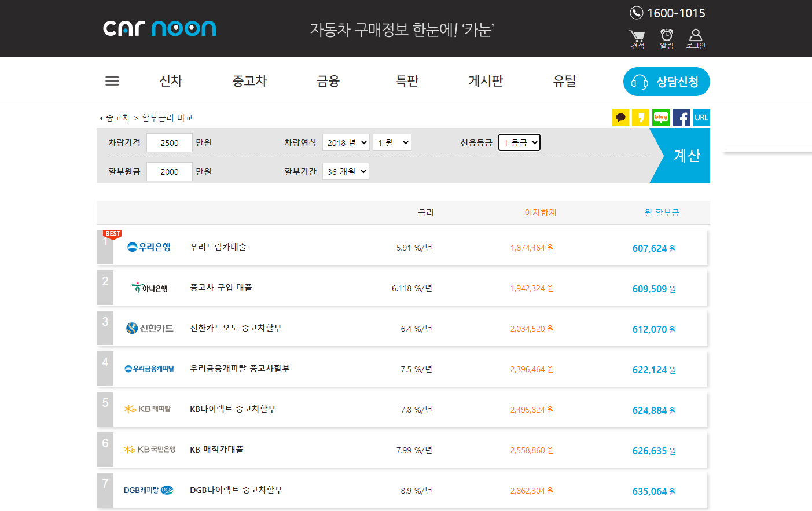Open the 알림 alarm clock icon
This screenshot has width=812, height=511.
pos(667,39)
